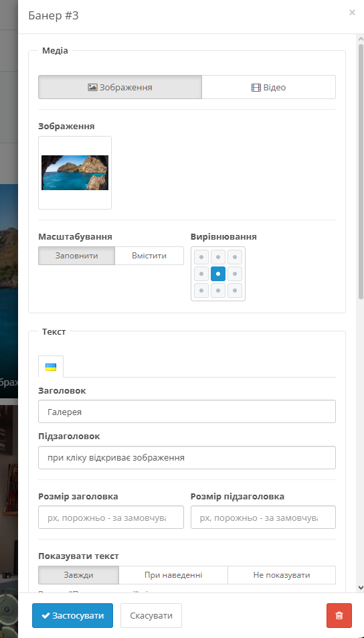This screenshot has width=364, height=638.
Task: Set scaling to Заповнити
Action: [76, 256]
